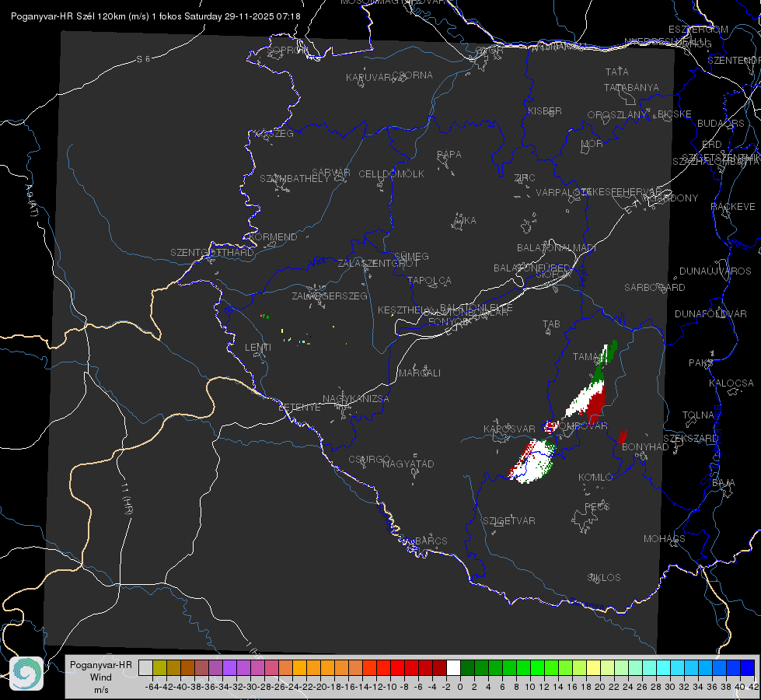
Task: Click the MOHÁCS city label
Action: tap(665, 539)
